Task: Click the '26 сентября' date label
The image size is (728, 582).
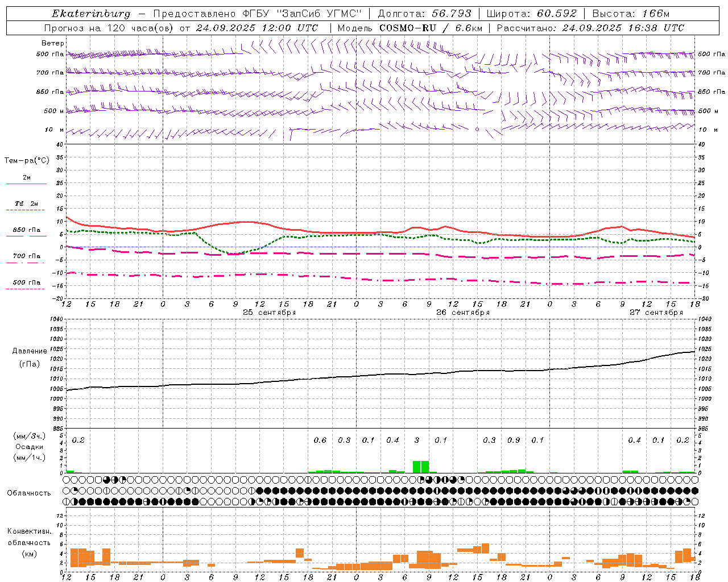Action: (462, 313)
